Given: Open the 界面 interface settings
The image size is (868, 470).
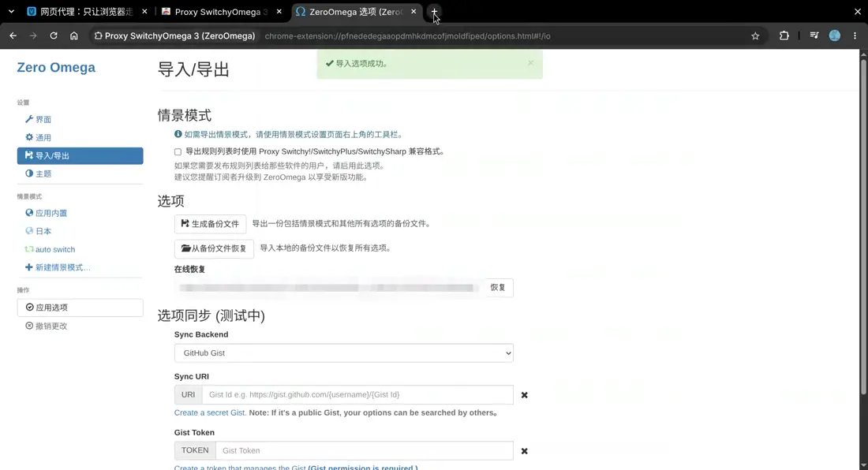Looking at the screenshot, I should [38, 119].
